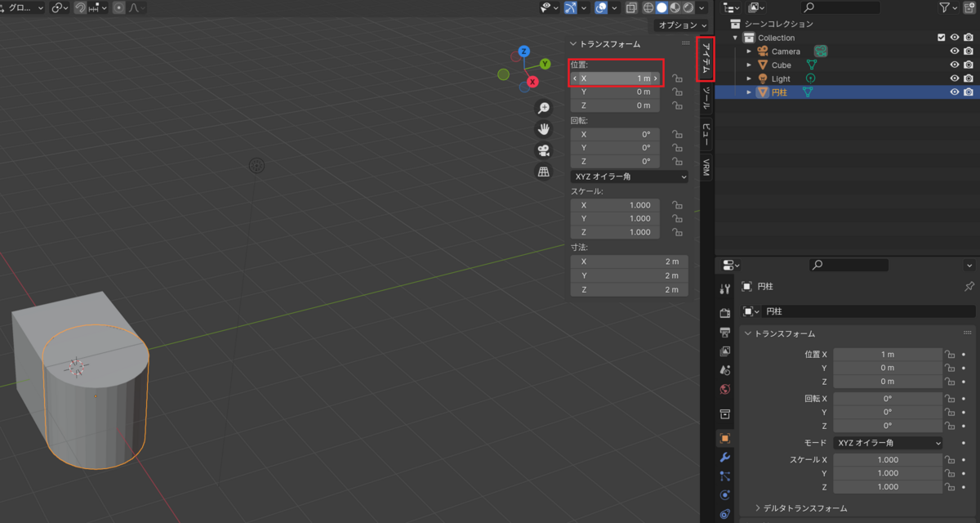
Task: Collapse the Collection tree in outliner
Action: [x=735, y=38]
